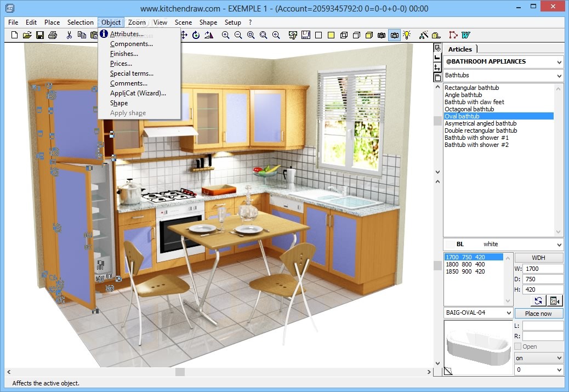Toggle the highlighted photo camera view icon

pyautogui.click(x=395, y=35)
